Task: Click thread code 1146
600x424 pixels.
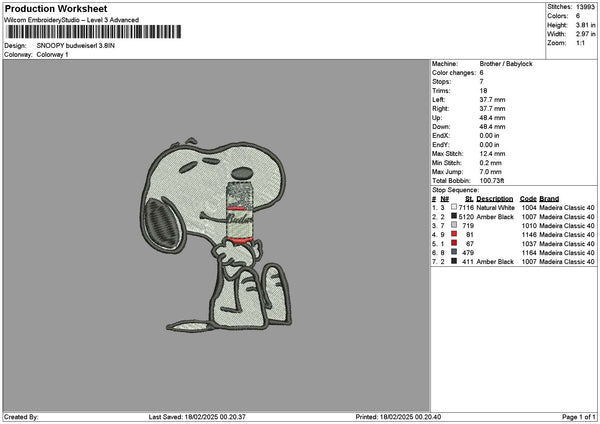Action: [x=529, y=235]
